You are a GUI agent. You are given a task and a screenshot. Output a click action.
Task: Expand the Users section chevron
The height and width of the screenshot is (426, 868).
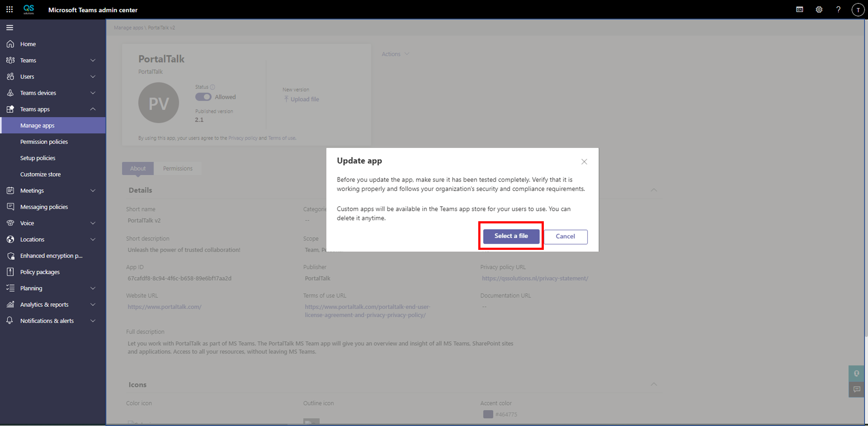93,76
